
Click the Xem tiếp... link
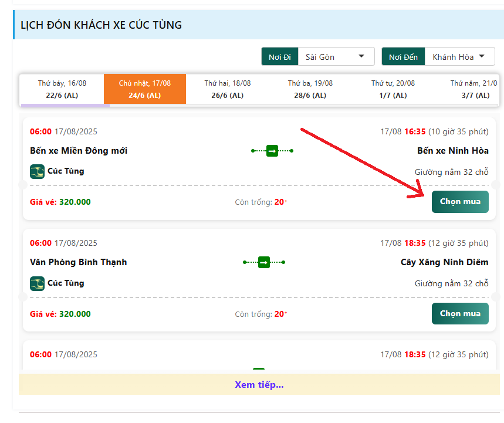259,384
